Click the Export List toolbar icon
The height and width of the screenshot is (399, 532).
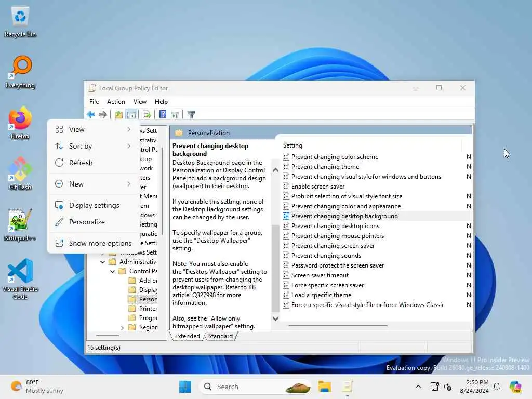point(147,115)
